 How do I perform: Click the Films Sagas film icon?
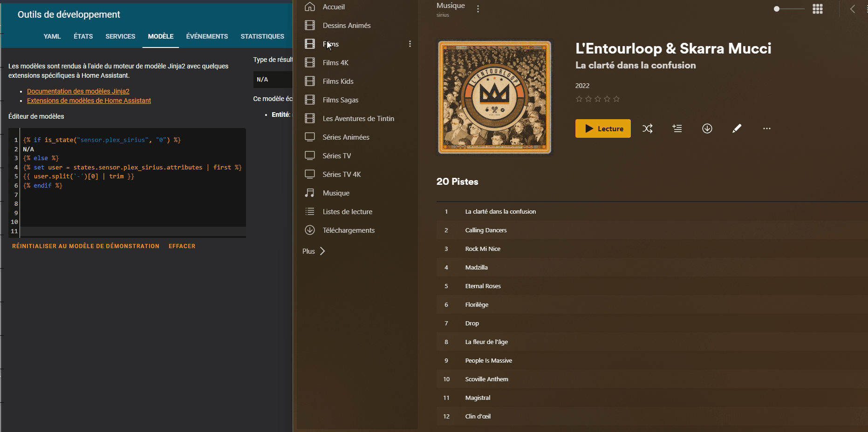point(310,100)
